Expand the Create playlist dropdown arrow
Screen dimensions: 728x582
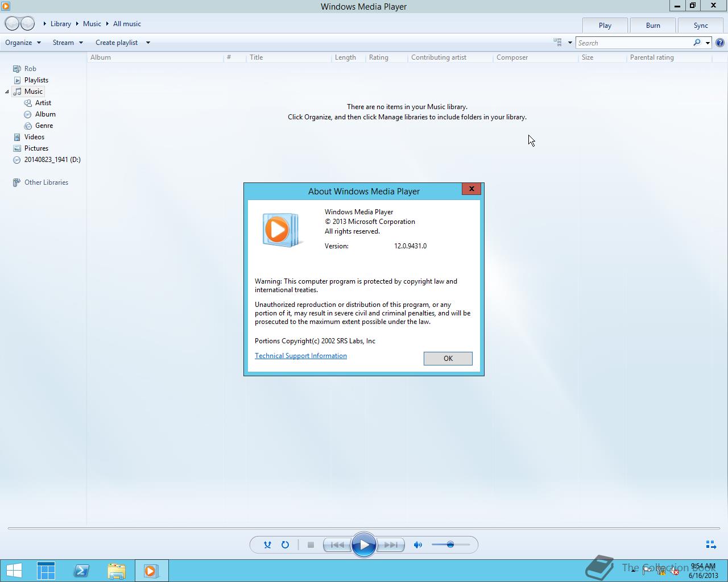point(148,43)
